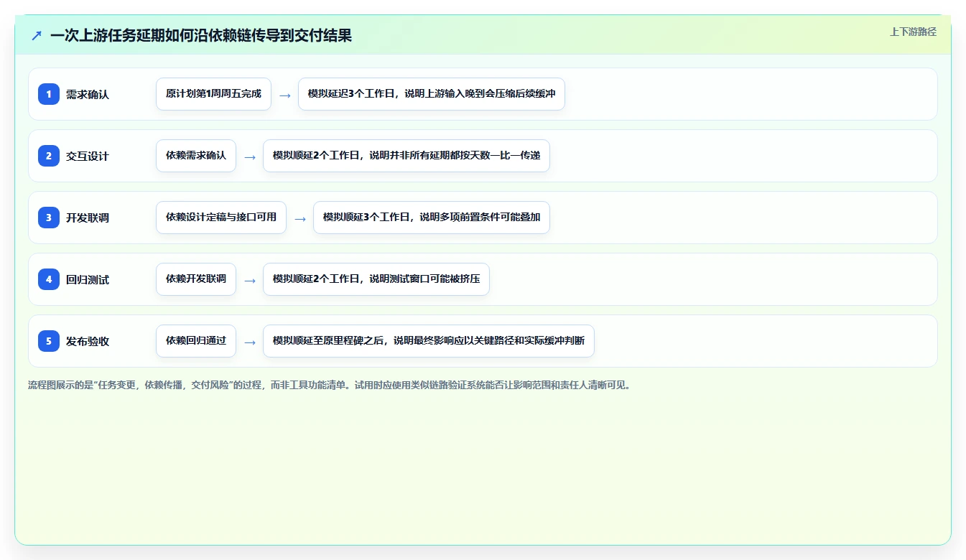Click the 顺延至原里程碑之后 result box
The width and height of the screenshot is (966, 560).
click(x=429, y=341)
